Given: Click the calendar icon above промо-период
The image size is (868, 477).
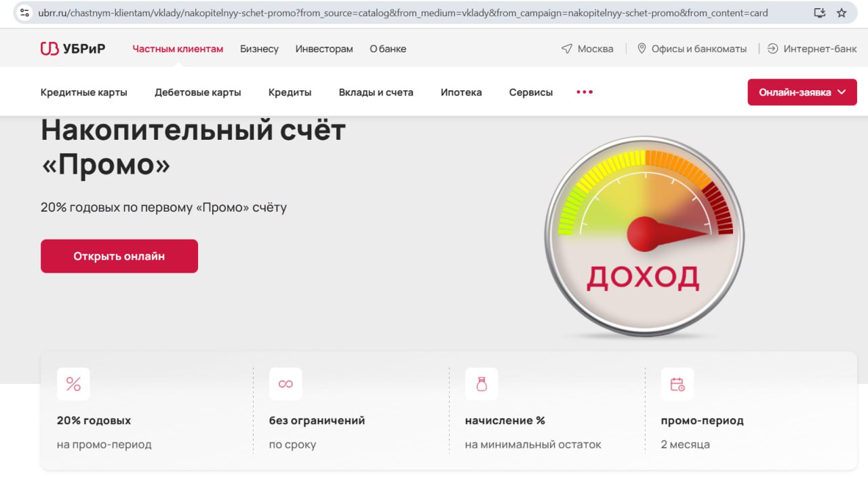Looking at the screenshot, I should (x=677, y=384).
